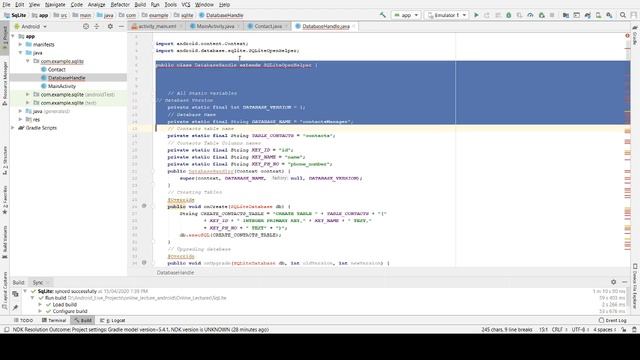The height and width of the screenshot is (360, 640).
Task: Click the UTF-8 encoding in status bar
Action: point(580,329)
